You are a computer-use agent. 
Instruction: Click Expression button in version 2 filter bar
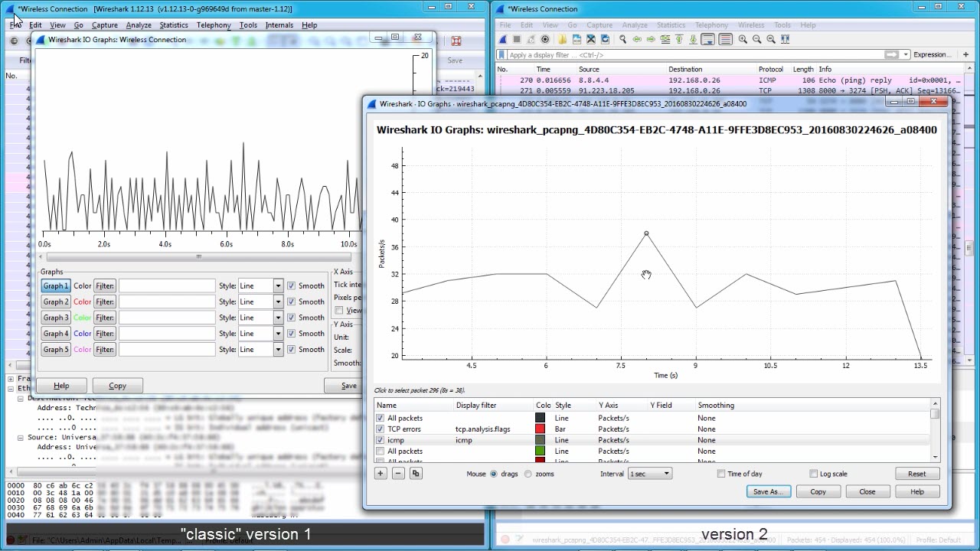coord(932,55)
